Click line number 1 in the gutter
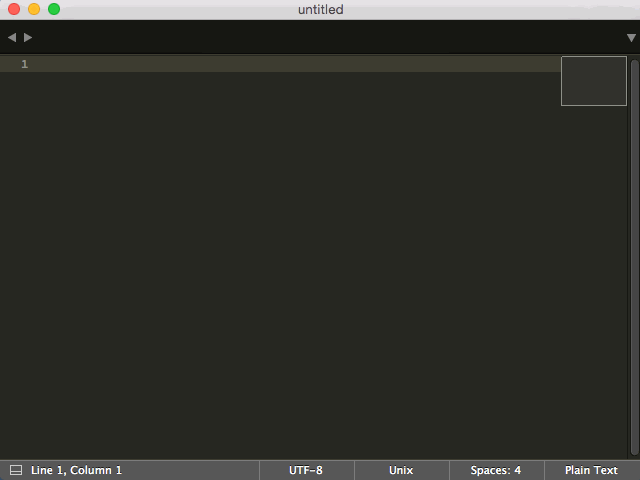Viewport: 640px width, 480px height. (x=24, y=64)
